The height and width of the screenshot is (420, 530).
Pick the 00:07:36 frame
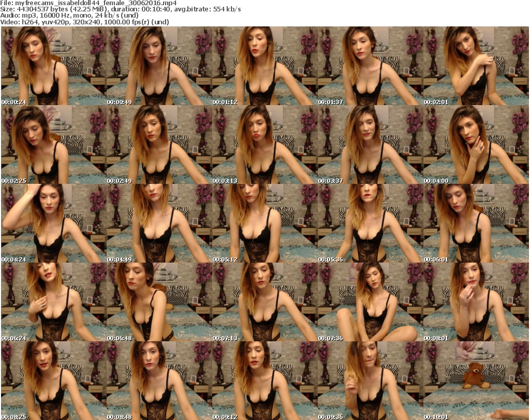[370, 302]
